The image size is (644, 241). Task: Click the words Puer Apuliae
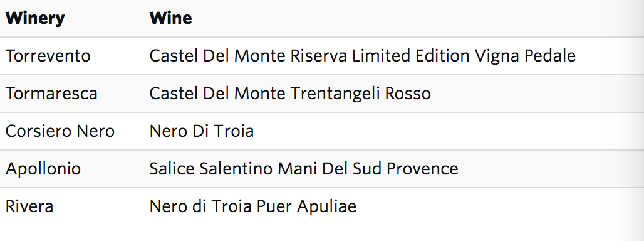[x=306, y=206]
